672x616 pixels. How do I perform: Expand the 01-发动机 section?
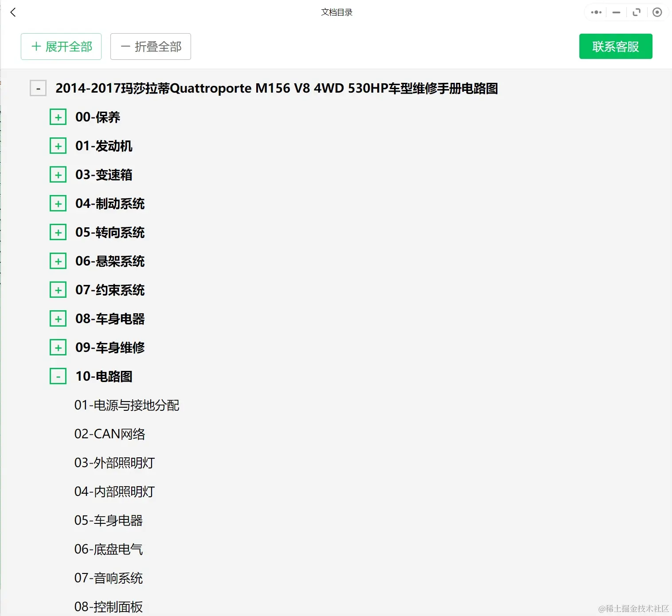coord(58,146)
